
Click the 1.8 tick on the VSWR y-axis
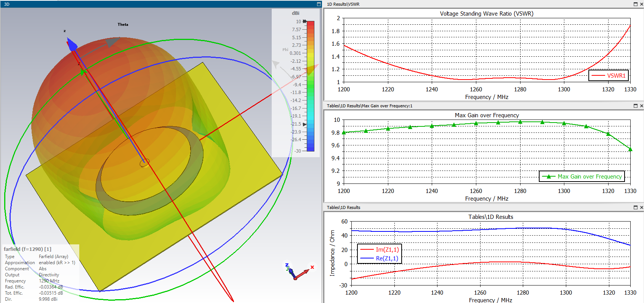pos(335,31)
